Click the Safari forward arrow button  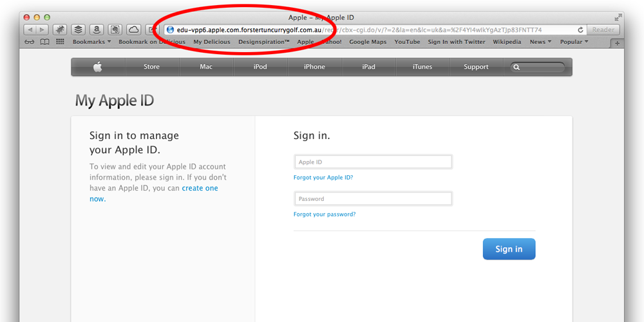coord(42,30)
